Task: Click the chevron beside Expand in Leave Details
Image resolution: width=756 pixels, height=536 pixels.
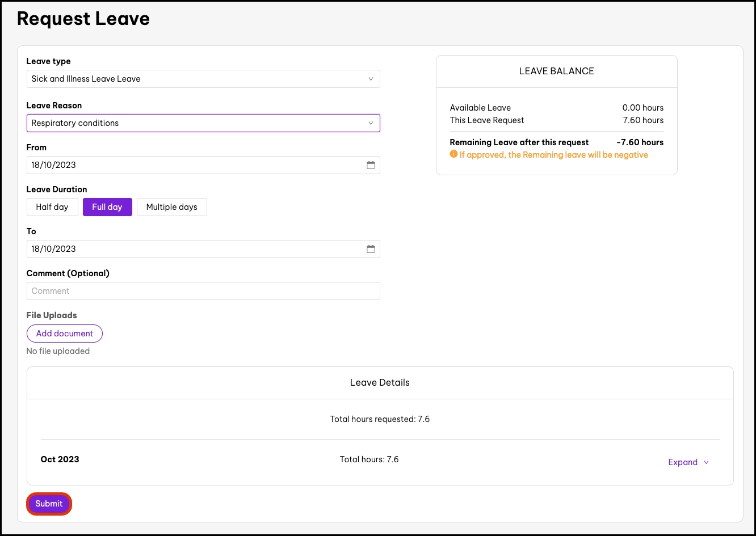Action: (x=706, y=462)
